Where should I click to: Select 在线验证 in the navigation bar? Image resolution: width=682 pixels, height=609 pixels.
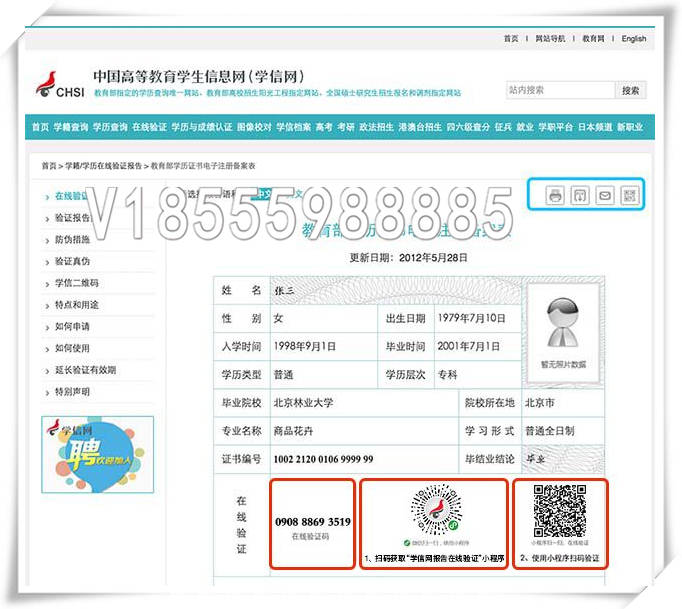150,127
